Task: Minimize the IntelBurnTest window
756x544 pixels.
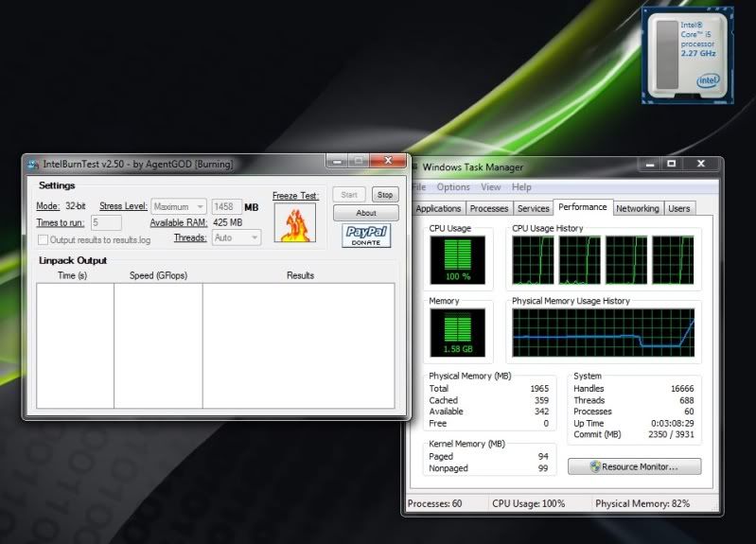Action: [337, 161]
